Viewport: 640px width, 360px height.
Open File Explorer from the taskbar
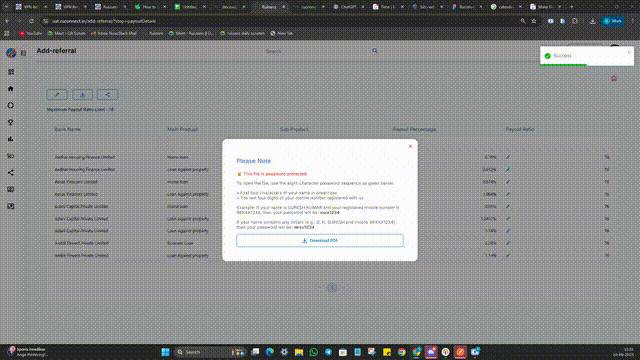(299, 352)
